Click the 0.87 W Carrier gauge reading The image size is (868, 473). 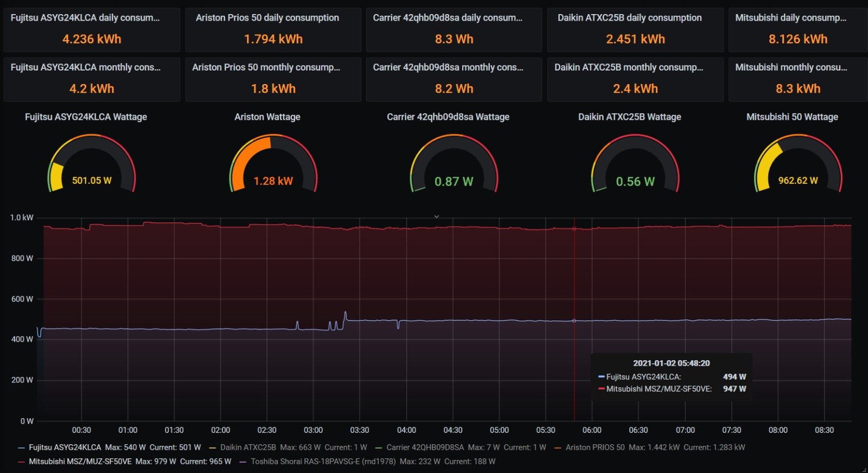pyautogui.click(x=454, y=182)
